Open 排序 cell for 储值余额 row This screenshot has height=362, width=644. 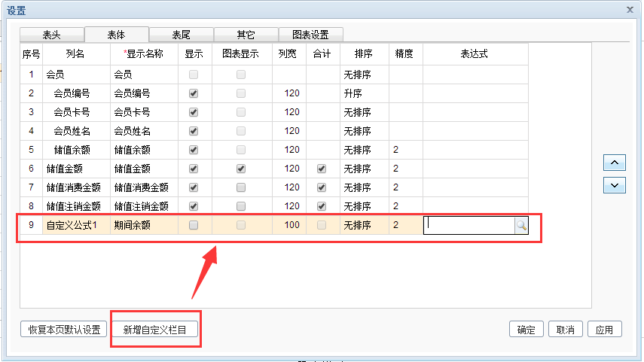[x=365, y=150]
